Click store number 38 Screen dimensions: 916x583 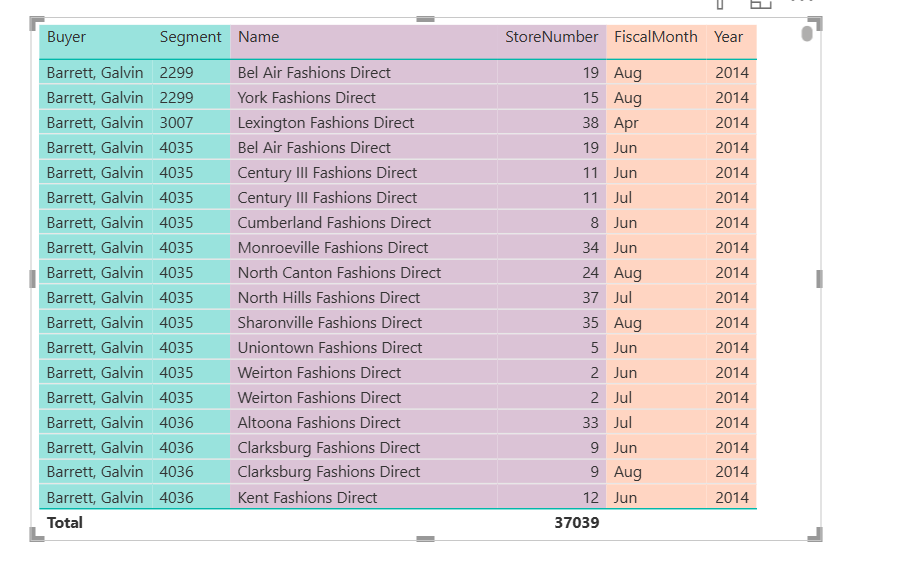591,123
